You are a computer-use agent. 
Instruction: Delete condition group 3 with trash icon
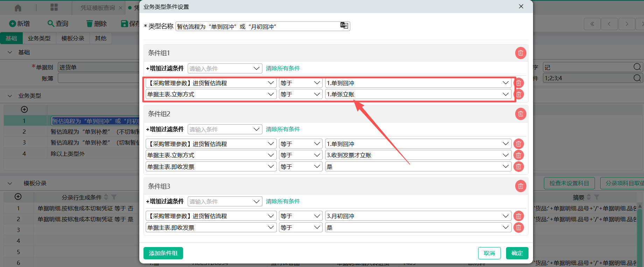(x=520, y=186)
